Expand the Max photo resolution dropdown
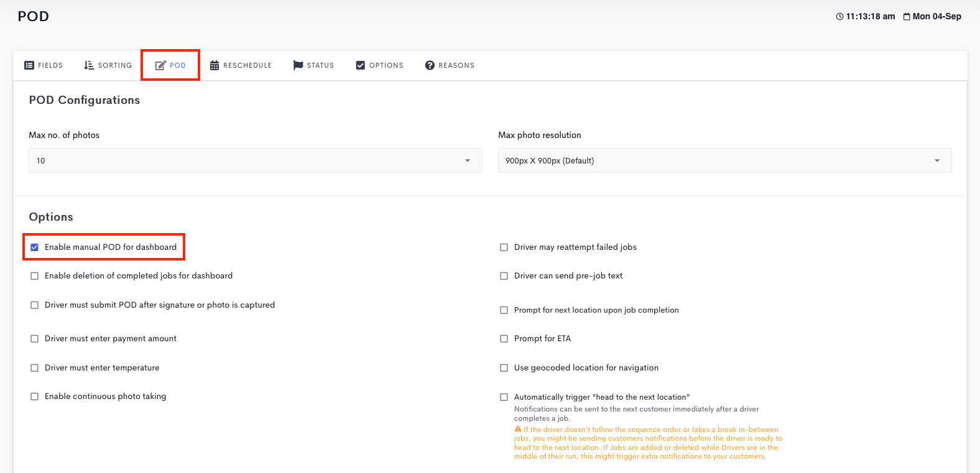The height and width of the screenshot is (473, 980). pyautogui.click(x=725, y=160)
